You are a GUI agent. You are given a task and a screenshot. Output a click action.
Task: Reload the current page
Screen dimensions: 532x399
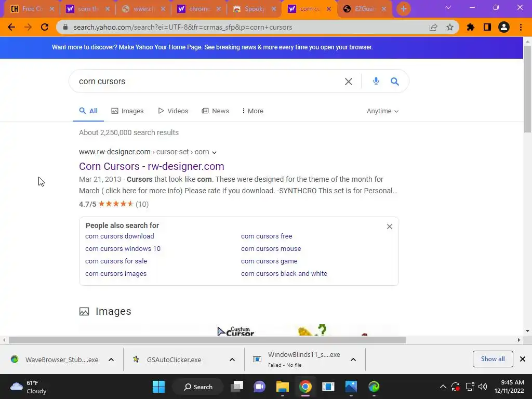45,27
